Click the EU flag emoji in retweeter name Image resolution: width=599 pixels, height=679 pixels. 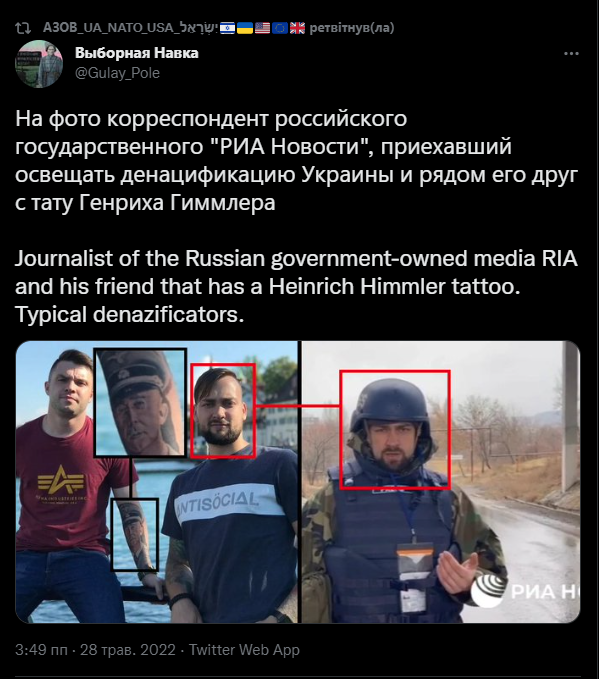tap(280, 28)
